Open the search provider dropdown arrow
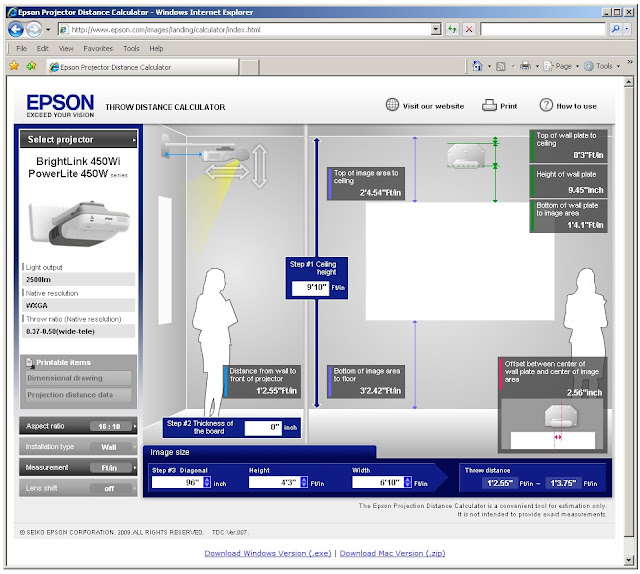Image resolution: width=640 pixels, height=574 pixels. [x=627, y=29]
